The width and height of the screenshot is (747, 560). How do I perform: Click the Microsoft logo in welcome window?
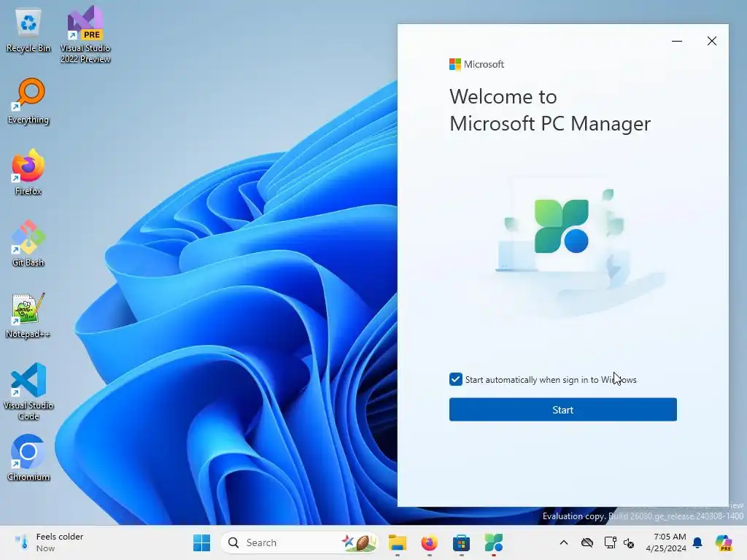(x=476, y=64)
